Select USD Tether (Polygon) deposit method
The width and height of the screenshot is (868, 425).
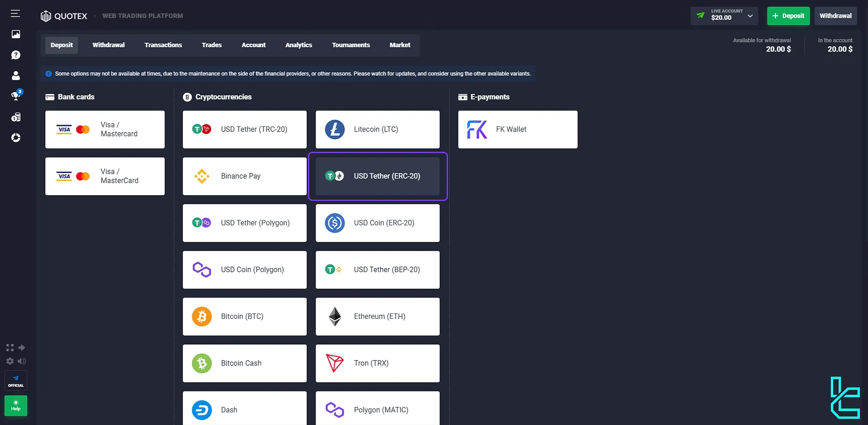pyautogui.click(x=245, y=223)
